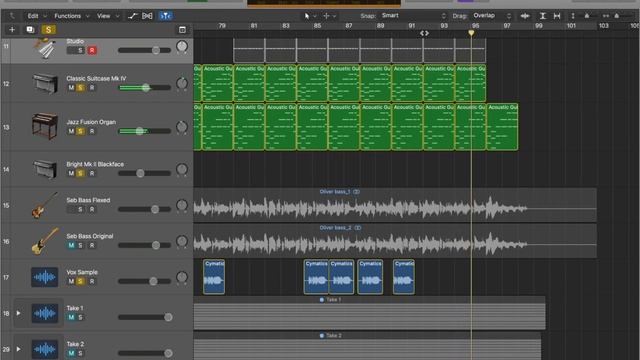Open the Snap mode dropdown
This screenshot has height=360, width=640.
tap(413, 16)
